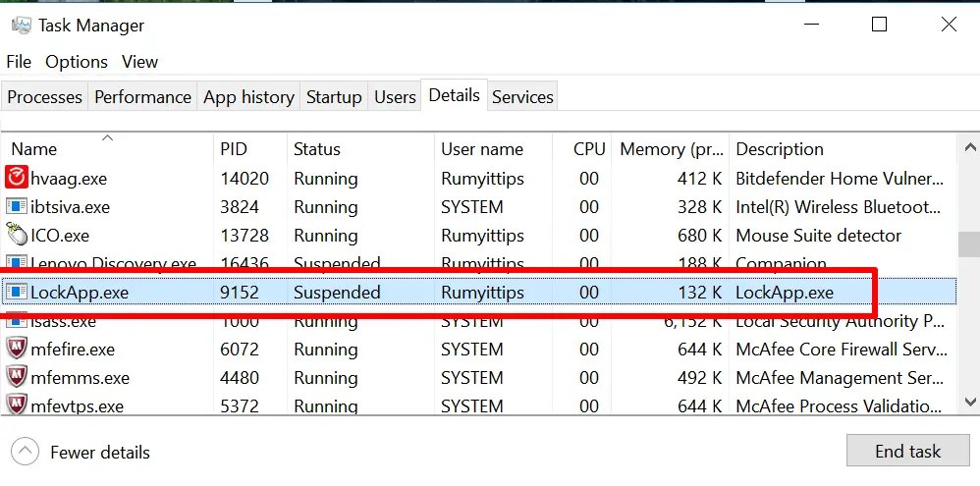Close the Task Manager window
This screenshot has height=486, width=980.
point(949,25)
